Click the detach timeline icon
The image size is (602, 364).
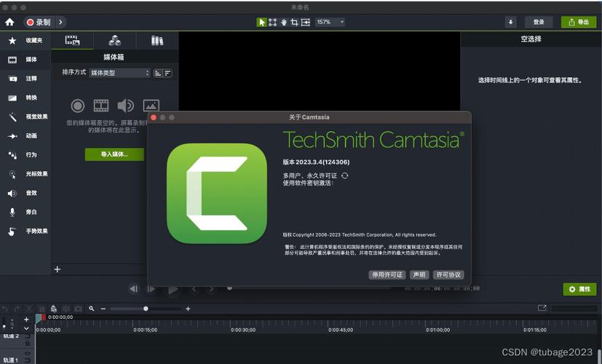coord(542,308)
